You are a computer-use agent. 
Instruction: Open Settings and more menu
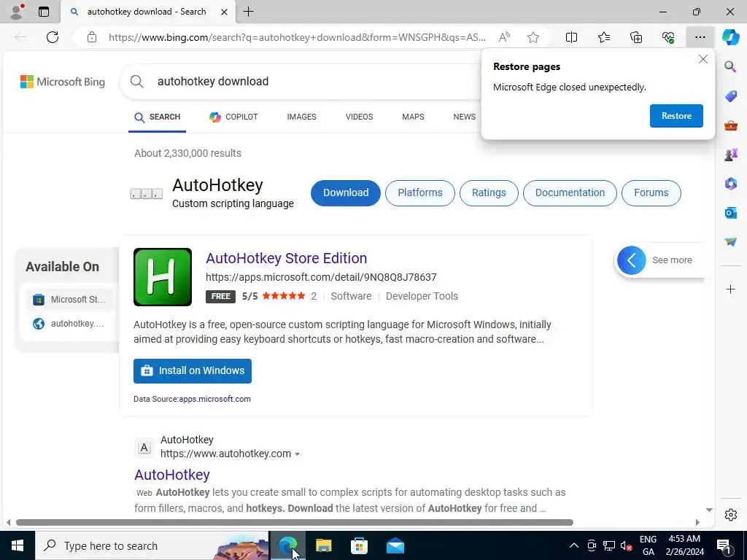pos(700,37)
